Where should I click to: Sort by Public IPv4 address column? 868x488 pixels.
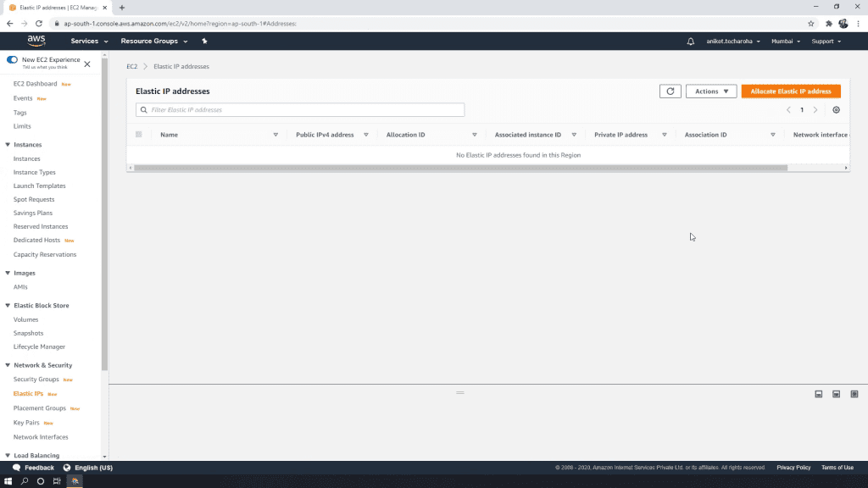[366, 135]
